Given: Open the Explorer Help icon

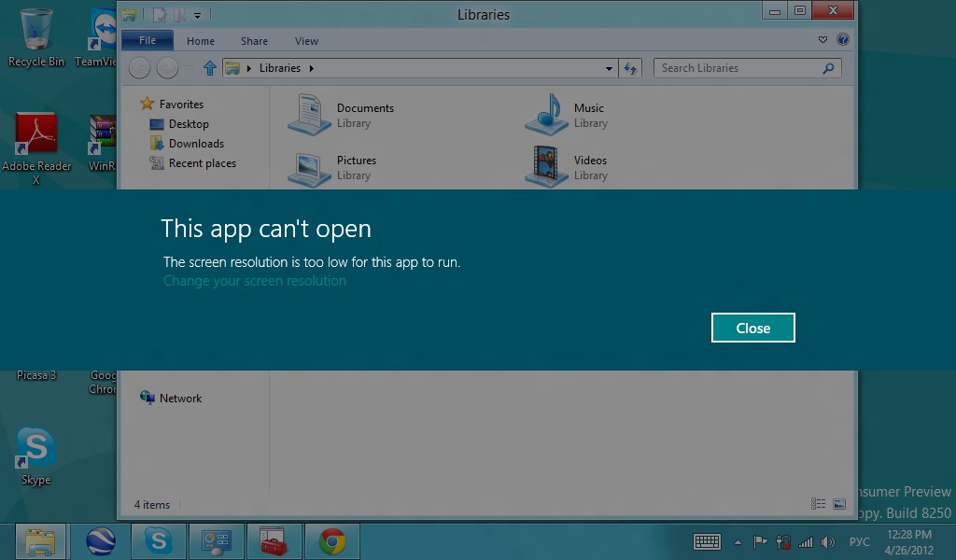Looking at the screenshot, I should pos(843,40).
